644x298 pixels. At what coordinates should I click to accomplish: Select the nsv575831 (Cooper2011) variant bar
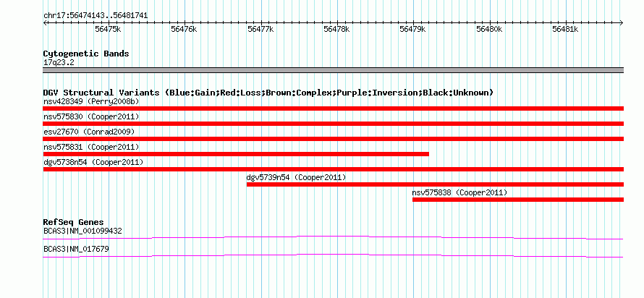[236, 154]
